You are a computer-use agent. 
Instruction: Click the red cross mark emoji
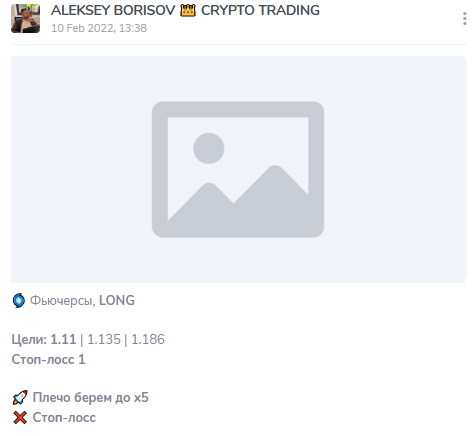pos(20,418)
